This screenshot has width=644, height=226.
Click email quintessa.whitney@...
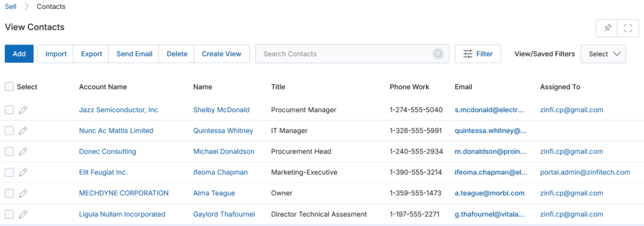tap(491, 131)
